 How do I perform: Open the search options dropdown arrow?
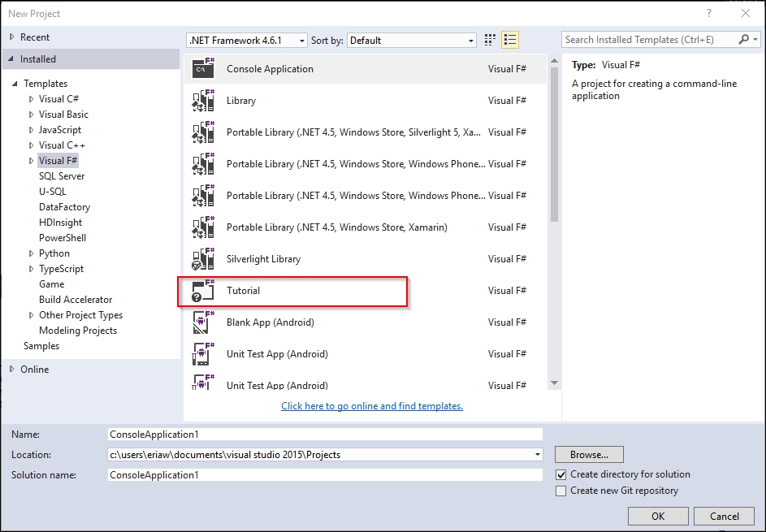(x=755, y=40)
